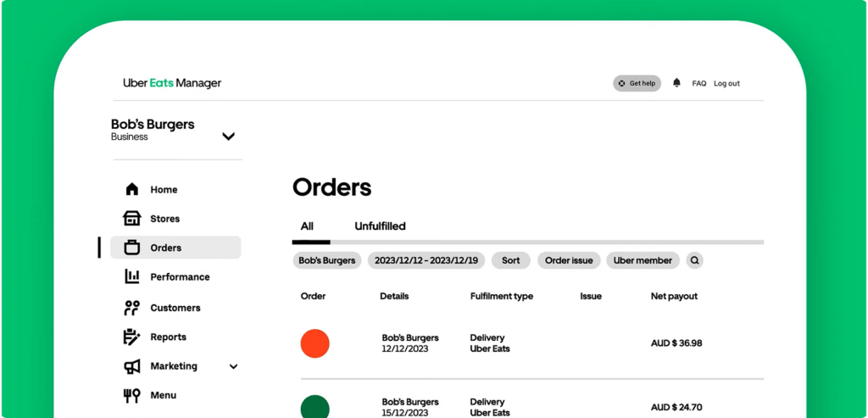Click Delivery Uber Eats in 15/12/2023 row

point(490,408)
